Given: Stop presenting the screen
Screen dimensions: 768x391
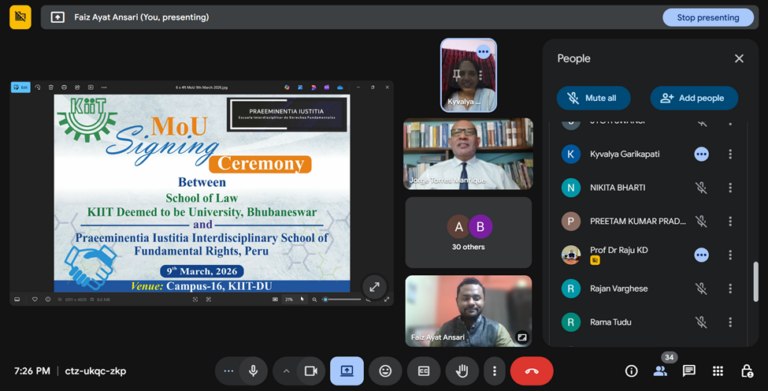Looking at the screenshot, I should [708, 17].
